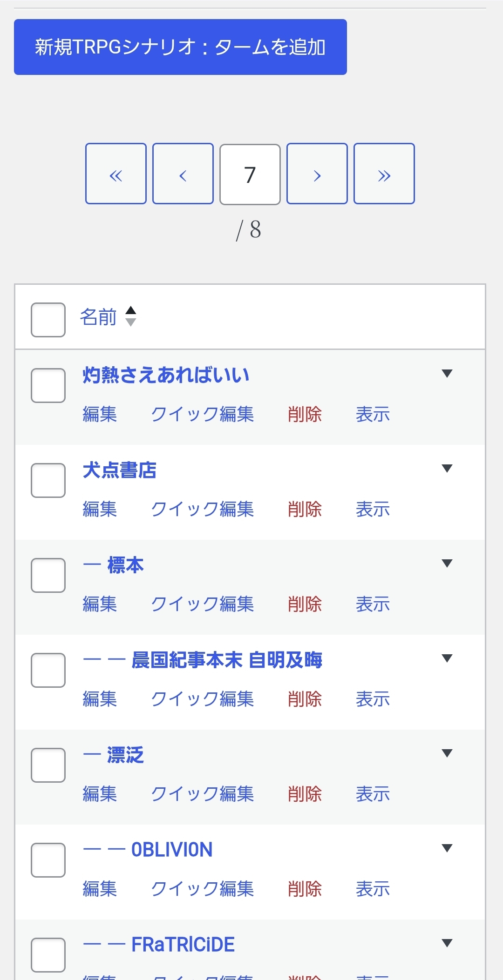The image size is (503, 980).
Task: Click the current page number field
Action: (250, 175)
